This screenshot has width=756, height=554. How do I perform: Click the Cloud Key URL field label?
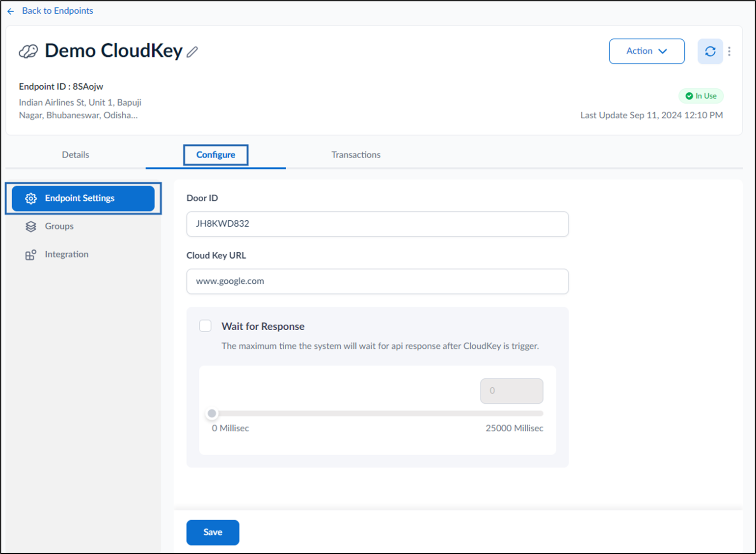click(x=216, y=256)
